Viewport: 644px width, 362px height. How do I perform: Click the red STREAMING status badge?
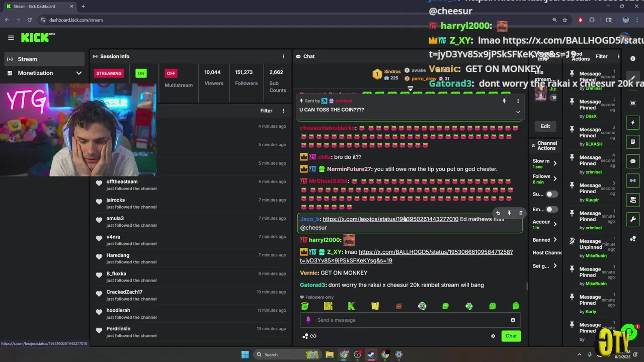[x=109, y=73]
